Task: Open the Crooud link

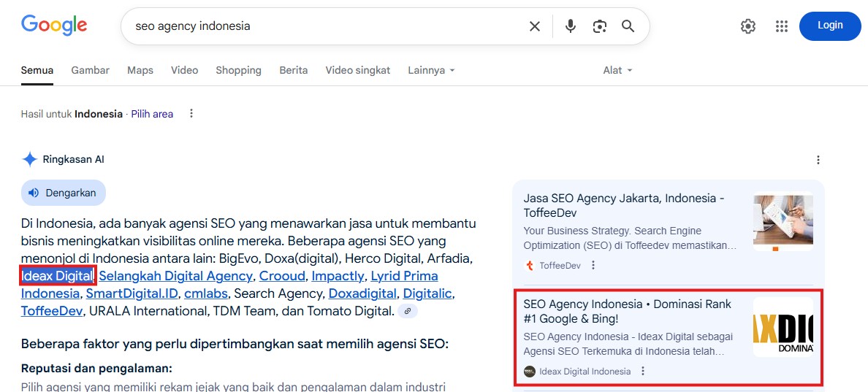Action: [282, 276]
